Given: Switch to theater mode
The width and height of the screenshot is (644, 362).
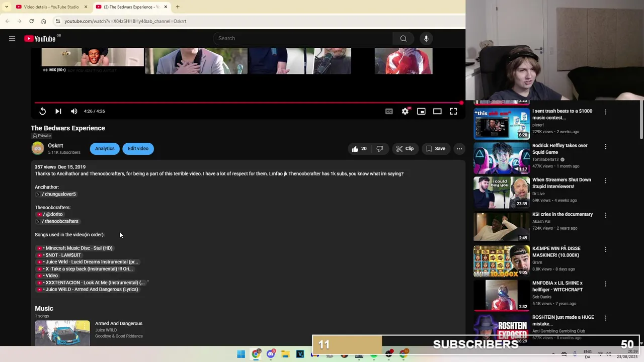Looking at the screenshot, I should point(437,111).
